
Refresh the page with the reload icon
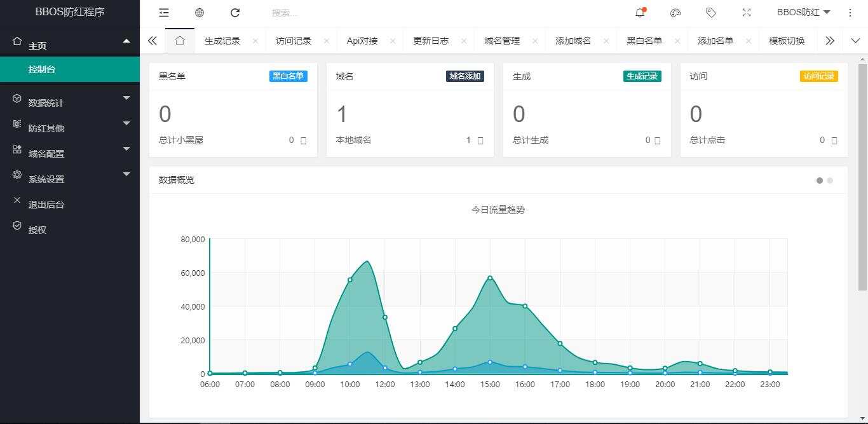[235, 12]
